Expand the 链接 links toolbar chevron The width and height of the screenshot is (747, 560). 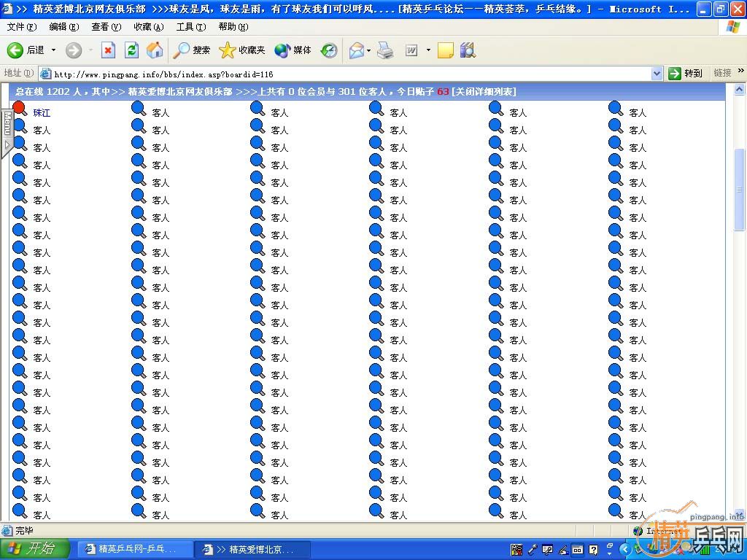click(741, 71)
